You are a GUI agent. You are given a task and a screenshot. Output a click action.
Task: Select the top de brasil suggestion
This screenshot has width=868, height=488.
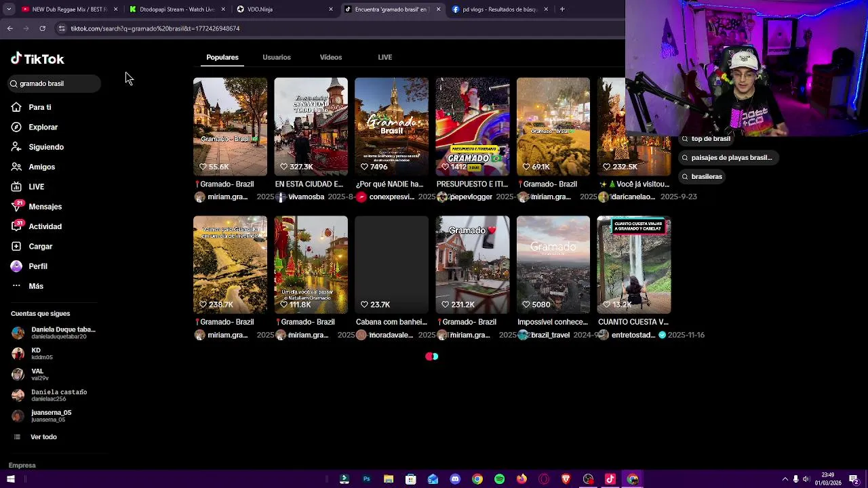tap(706, 139)
